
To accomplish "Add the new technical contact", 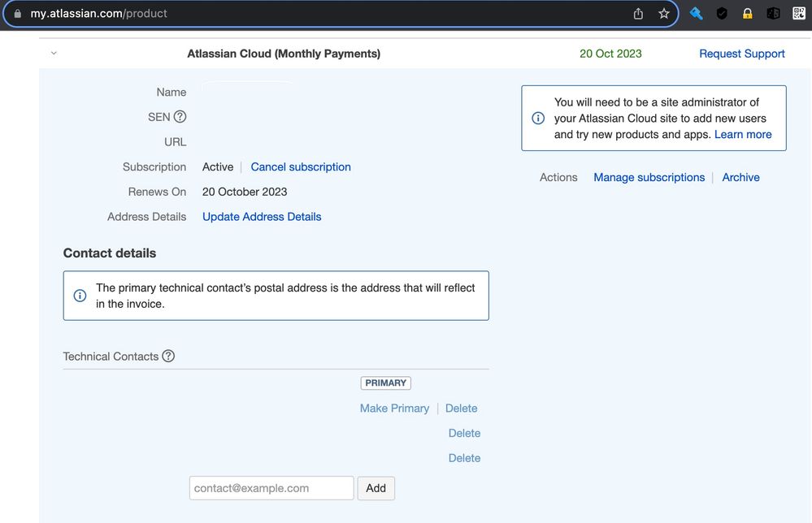I will pos(376,488).
